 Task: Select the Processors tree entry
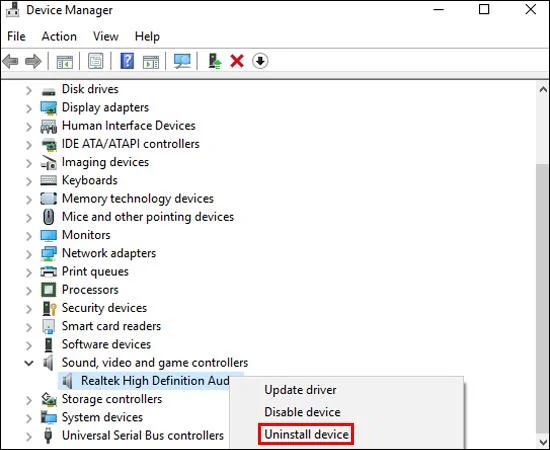90,290
